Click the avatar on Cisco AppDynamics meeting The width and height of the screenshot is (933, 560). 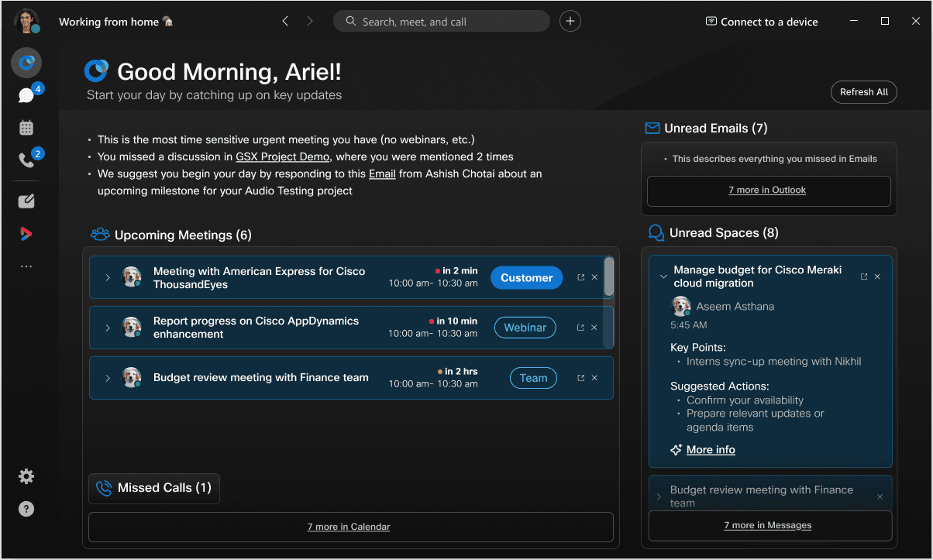[132, 328]
